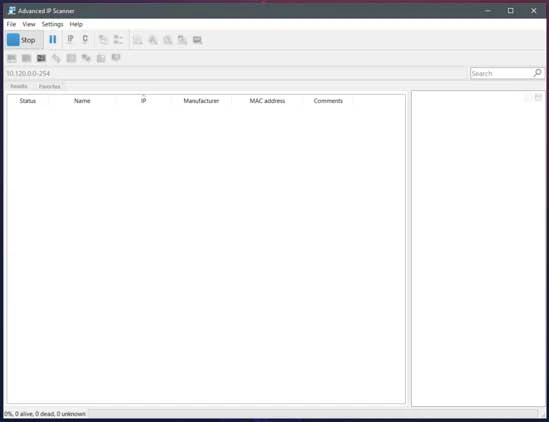Click the monitor icon at end of top toolbar
The image size is (549, 422).
(197, 40)
